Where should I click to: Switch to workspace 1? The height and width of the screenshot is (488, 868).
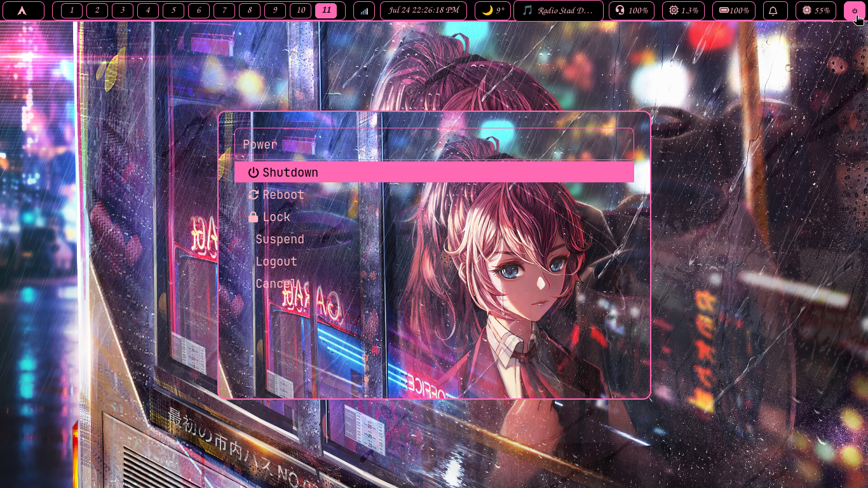click(x=72, y=11)
